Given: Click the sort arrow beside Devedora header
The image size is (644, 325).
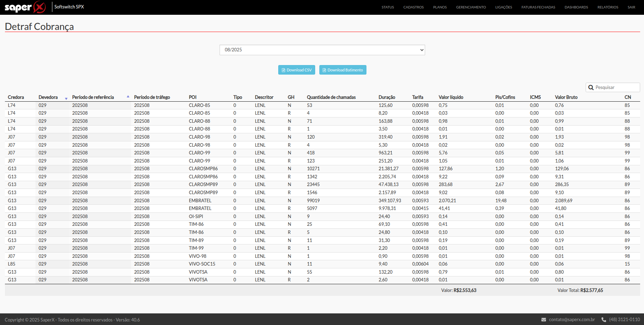Looking at the screenshot, I should click(66, 98).
